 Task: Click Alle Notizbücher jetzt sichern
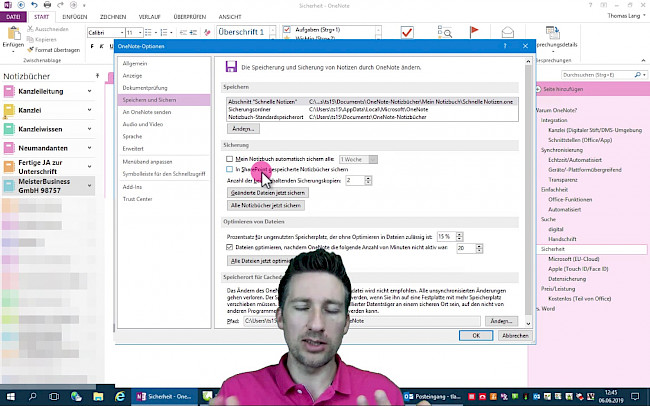pyautogui.click(x=266, y=205)
